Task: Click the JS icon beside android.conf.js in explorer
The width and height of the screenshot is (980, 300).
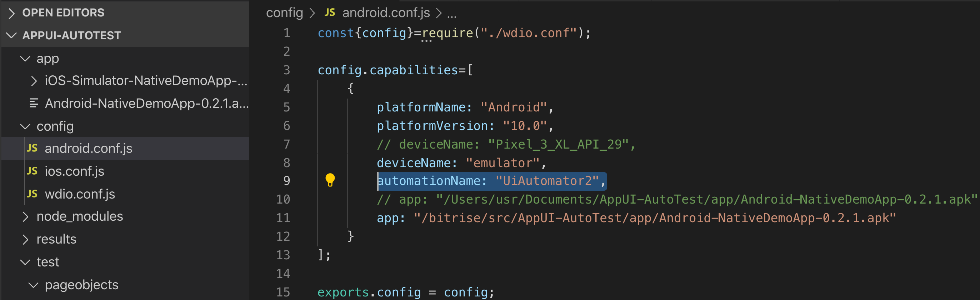Action: coord(32,148)
